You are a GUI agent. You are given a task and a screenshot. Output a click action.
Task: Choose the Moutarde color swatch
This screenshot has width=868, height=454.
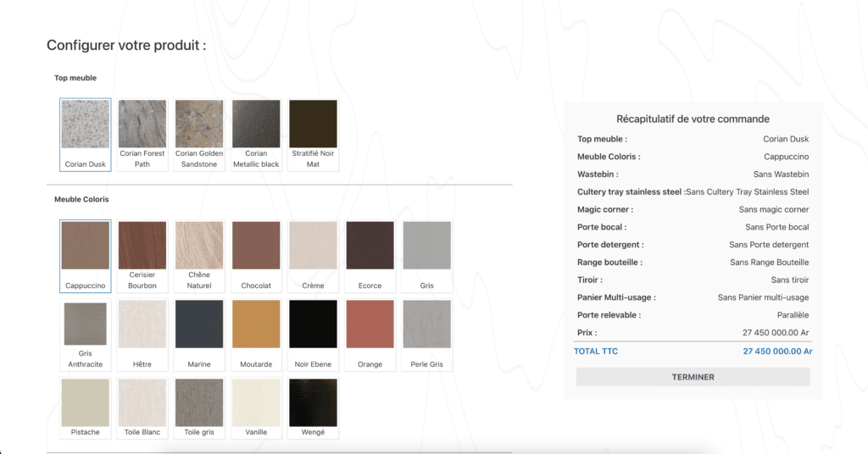pyautogui.click(x=256, y=324)
